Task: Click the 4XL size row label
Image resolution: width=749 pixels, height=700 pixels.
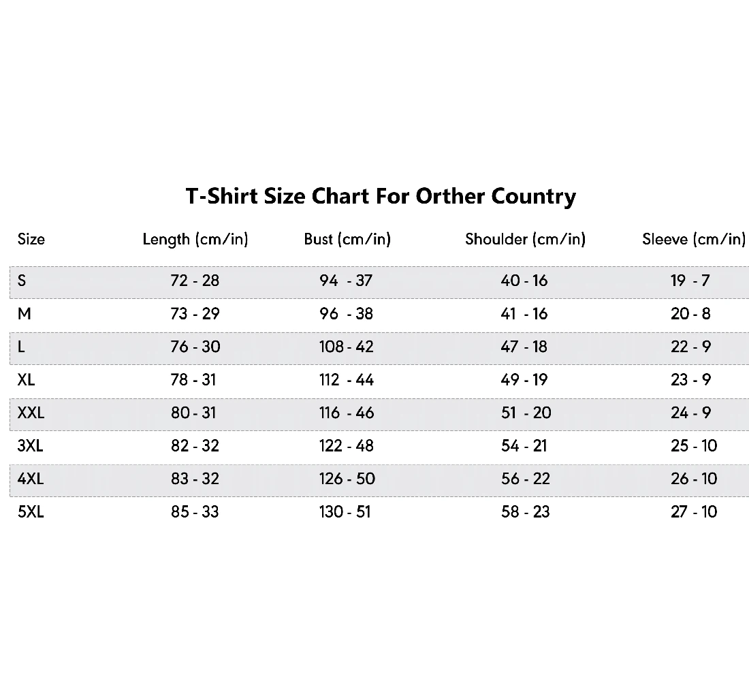Action: [30, 479]
